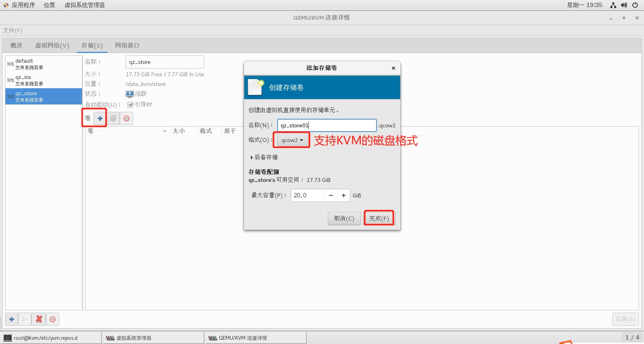Decrease max capacity with minus
The image size is (644, 344).
point(331,195)
